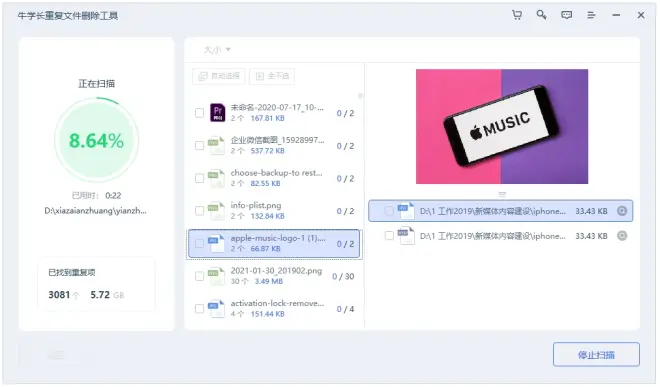Click the file list scrollbar
The width and height of the screenshot is (660, 387).
coord(360,96)
